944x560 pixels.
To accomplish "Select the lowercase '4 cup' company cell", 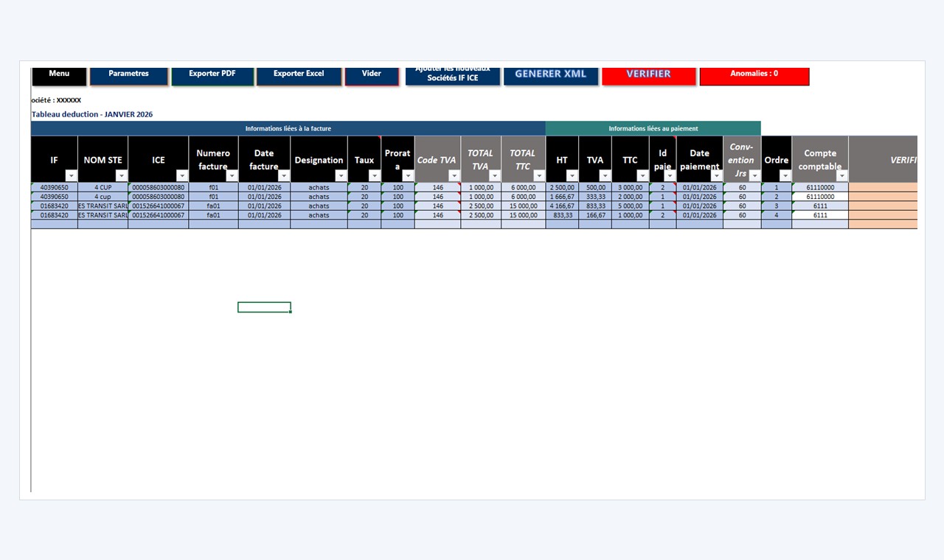I will [103, 197].
